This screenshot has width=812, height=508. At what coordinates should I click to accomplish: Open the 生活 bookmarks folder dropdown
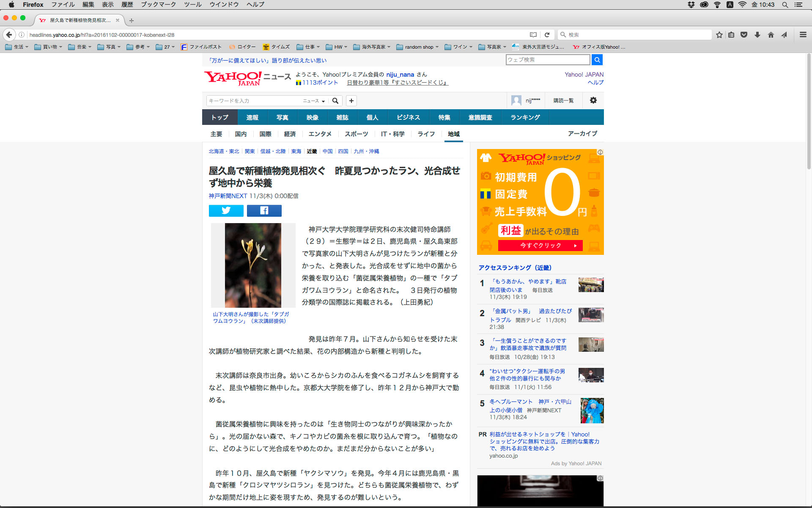17,47
